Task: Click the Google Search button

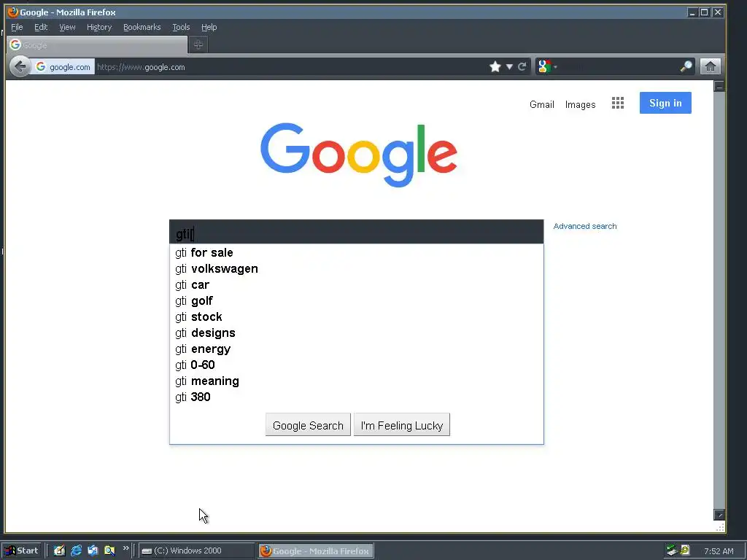Action: 308,425
